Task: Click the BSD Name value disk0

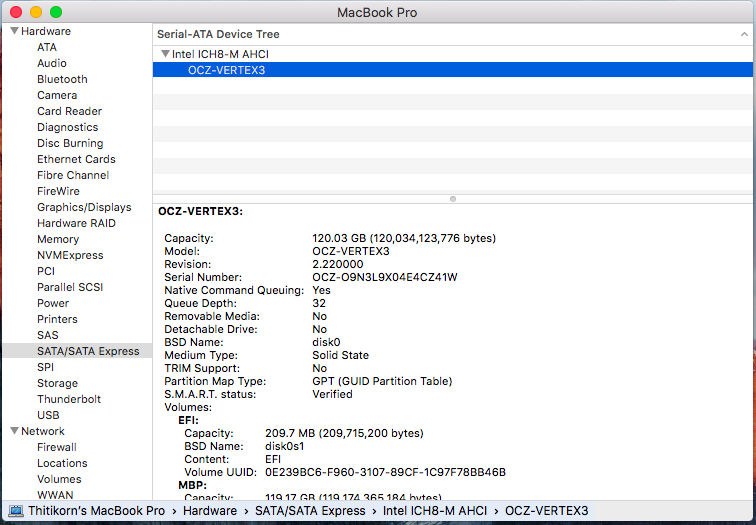Action: point(326,342)
